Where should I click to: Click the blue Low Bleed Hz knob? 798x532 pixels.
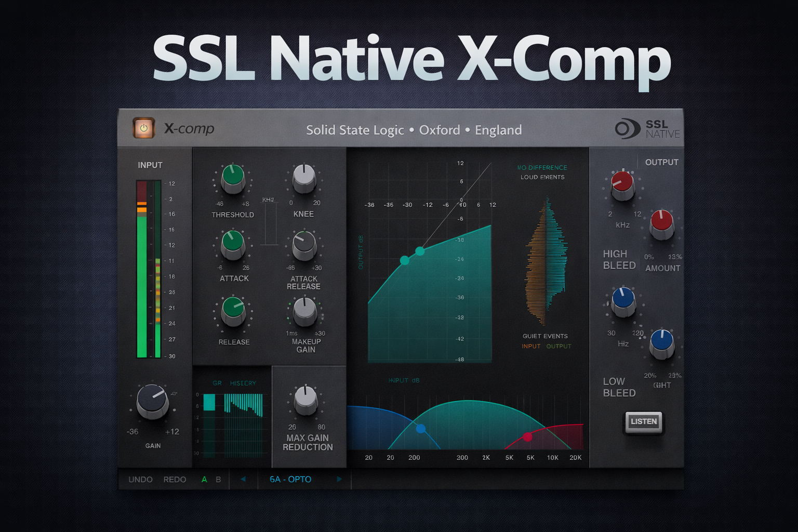pos(623,302)
